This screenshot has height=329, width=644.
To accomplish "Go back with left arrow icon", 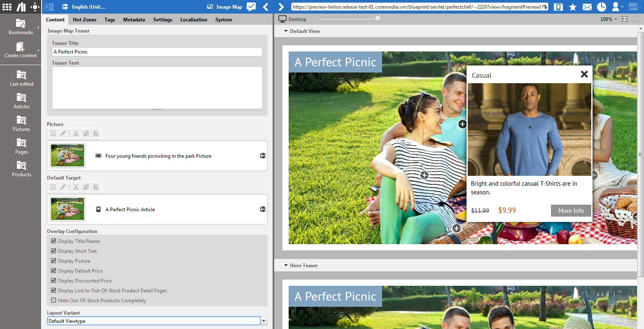I will [266, 7].
